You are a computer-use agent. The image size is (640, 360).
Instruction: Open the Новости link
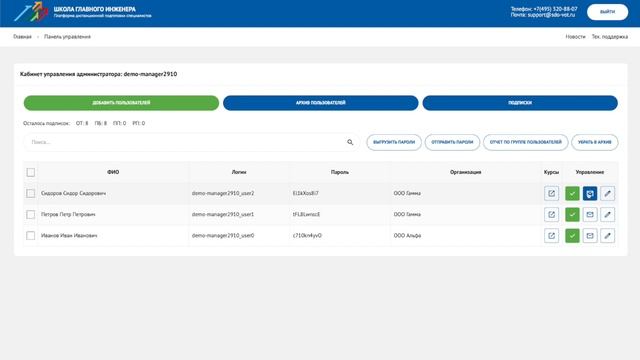pos(575,37)
